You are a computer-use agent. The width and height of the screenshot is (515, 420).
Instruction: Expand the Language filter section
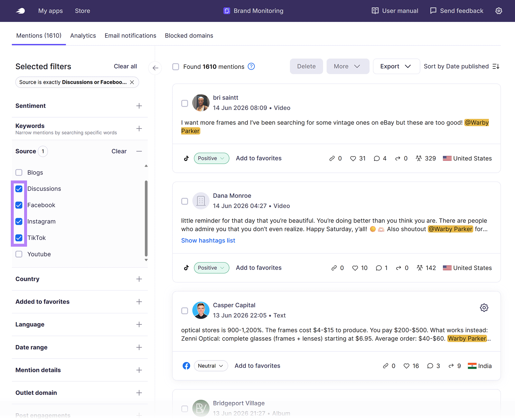point(139,324)
